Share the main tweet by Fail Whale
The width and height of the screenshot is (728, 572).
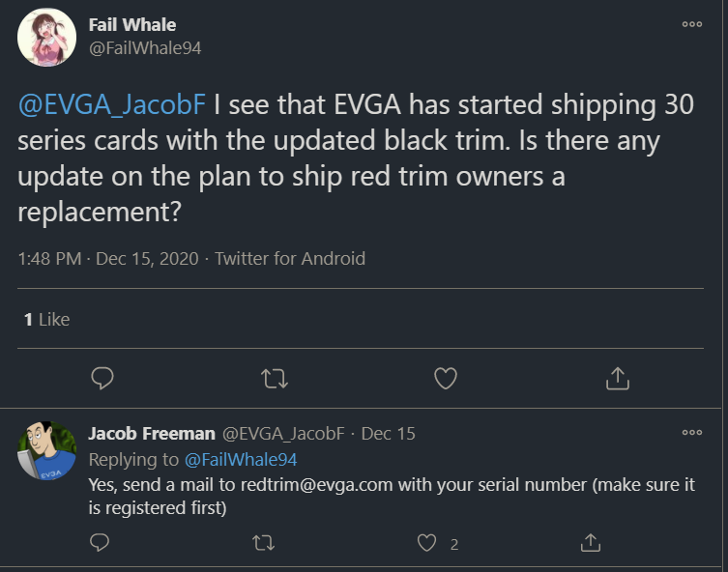617,379
